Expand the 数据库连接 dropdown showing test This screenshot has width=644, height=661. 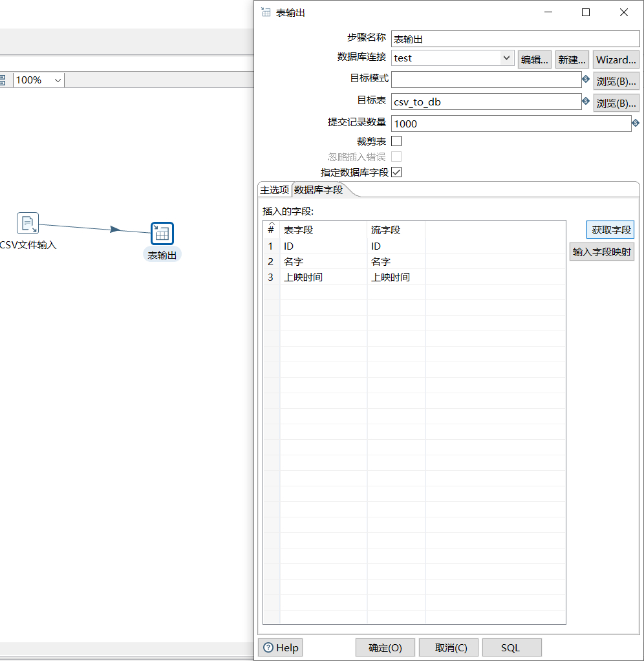[x=506, y=58]
